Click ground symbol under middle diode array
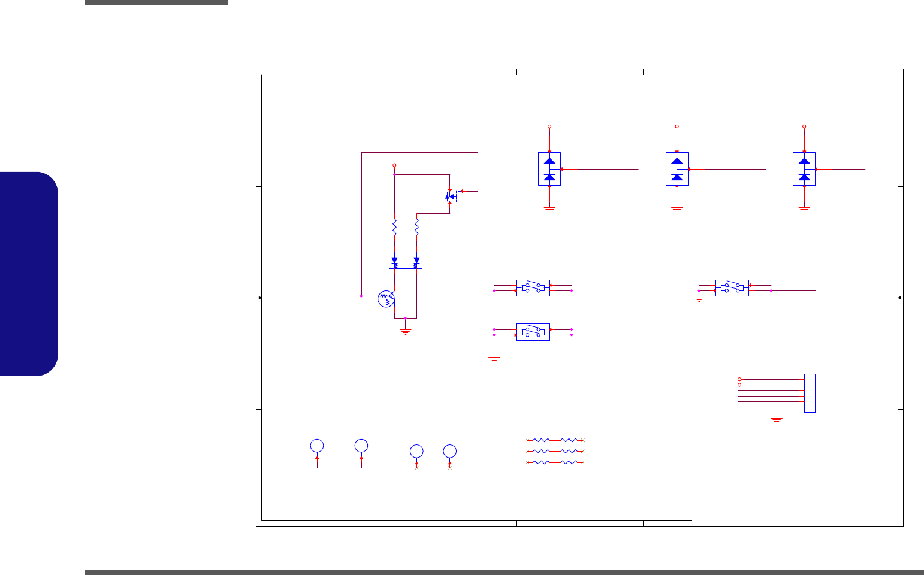The image size is (924, 575). 677,210
